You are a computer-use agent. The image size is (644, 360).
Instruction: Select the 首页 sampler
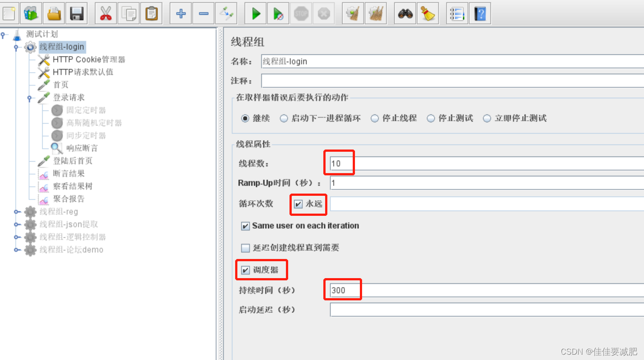click(x=61, y=85)
